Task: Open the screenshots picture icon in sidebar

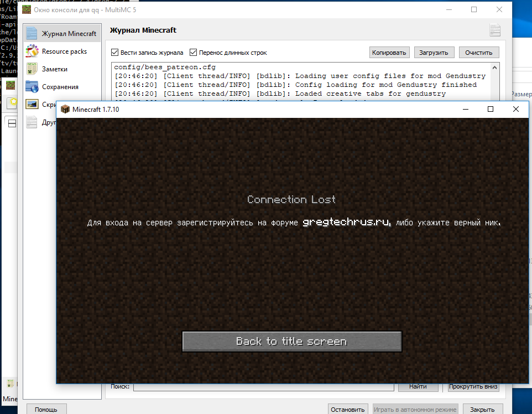Action: tap(32, 104)
